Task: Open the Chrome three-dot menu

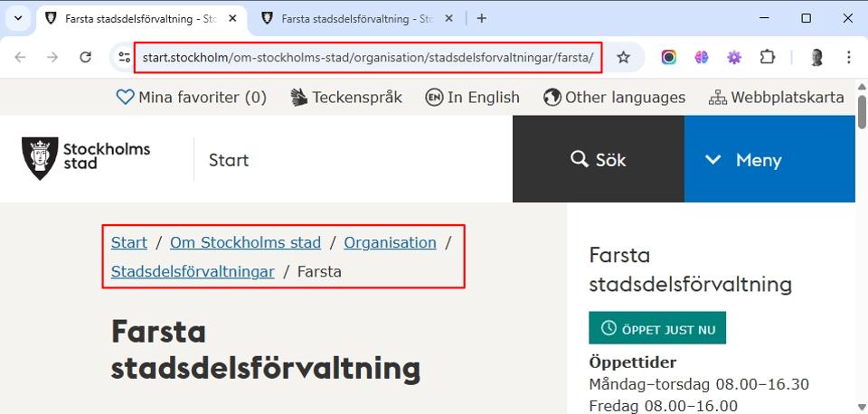Action: [848, 57]
